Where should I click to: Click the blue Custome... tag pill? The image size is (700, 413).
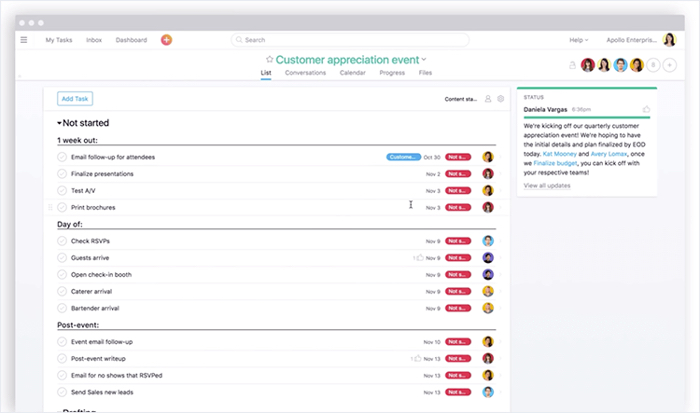click(404, 157)
